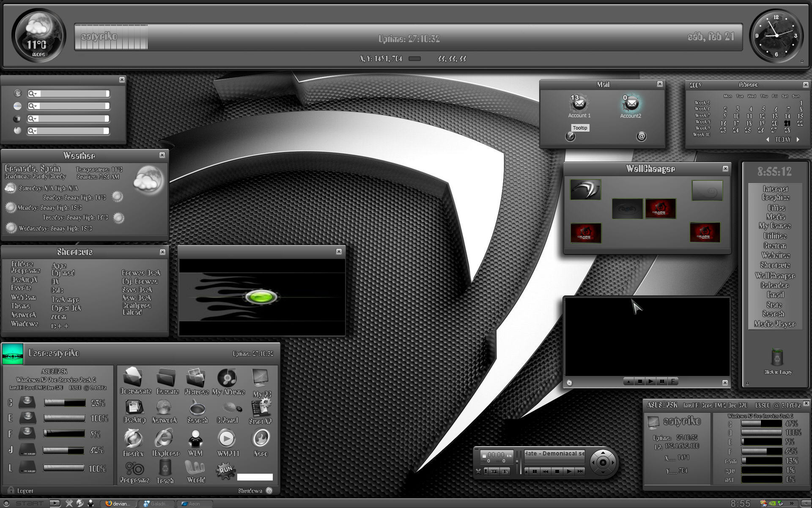Open the J drive icon
The width and height of the screenshot is (812, 508).
pos(27,450)
